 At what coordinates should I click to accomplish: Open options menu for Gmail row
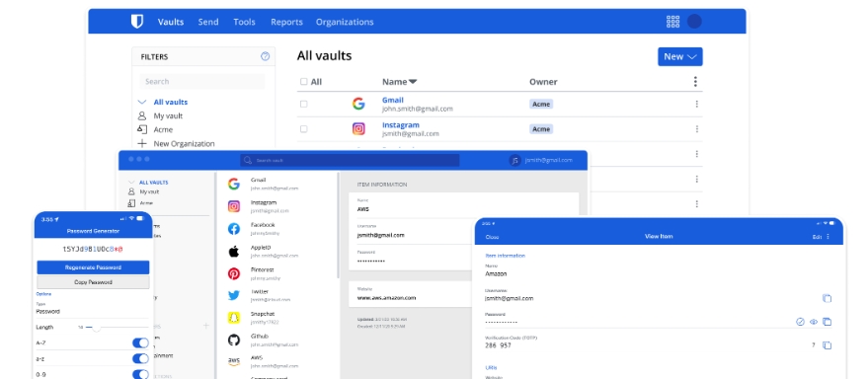[x=696, y=104]
